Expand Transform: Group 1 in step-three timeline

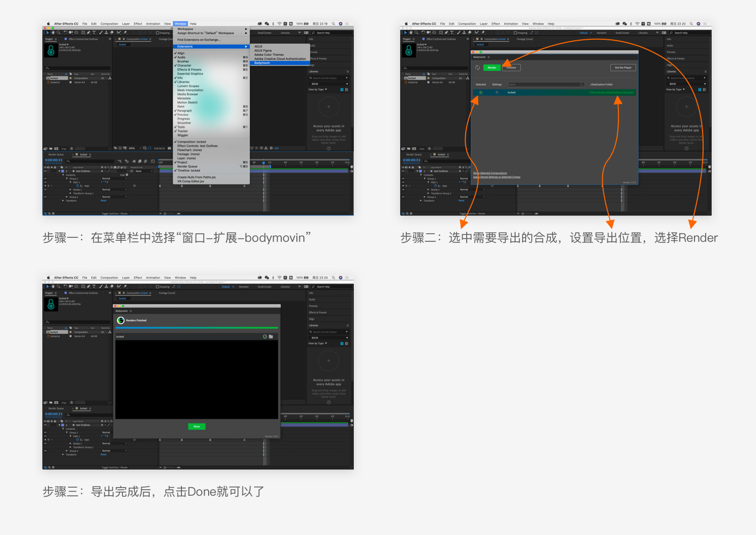pos(70,447)
